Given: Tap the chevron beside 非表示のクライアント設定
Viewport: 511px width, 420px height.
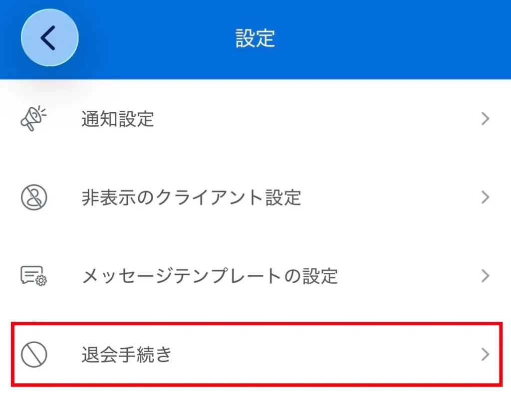Looking at the screenshot, I should tap(485, 198).
